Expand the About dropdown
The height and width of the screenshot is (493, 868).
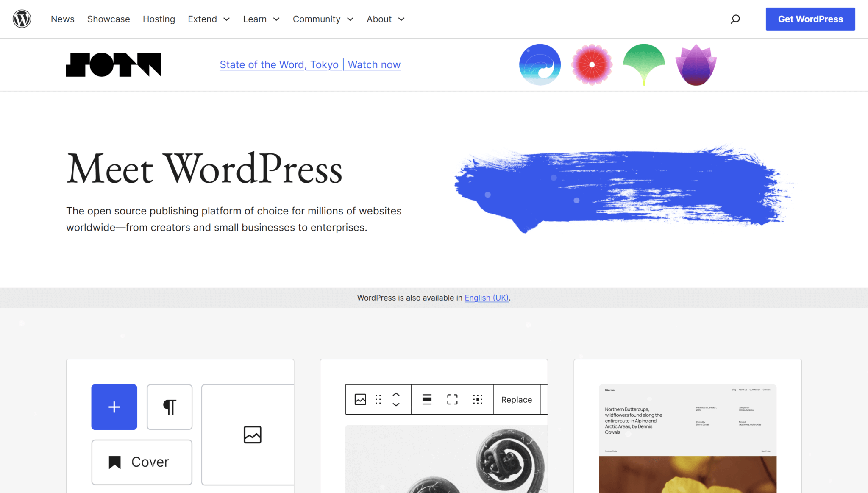click(386, 19)
